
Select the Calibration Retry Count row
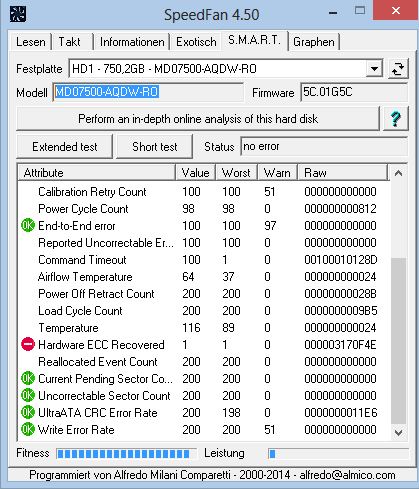(x=204, y=192)
